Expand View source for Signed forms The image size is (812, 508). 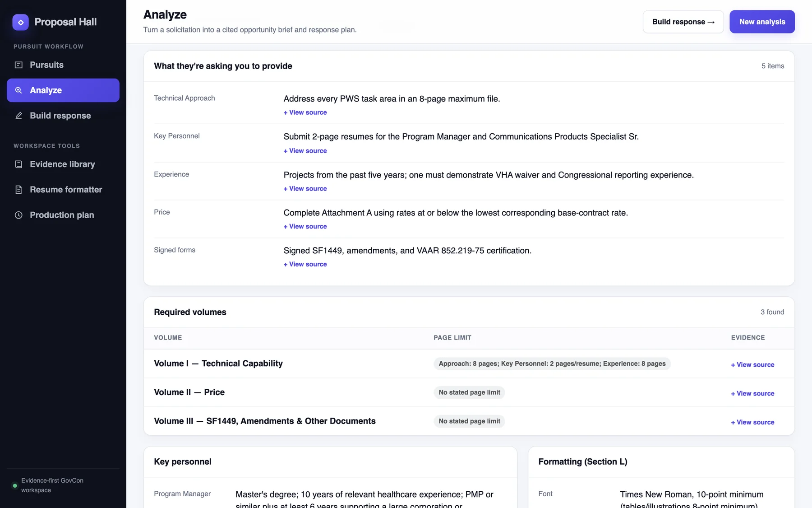[305, 265]
